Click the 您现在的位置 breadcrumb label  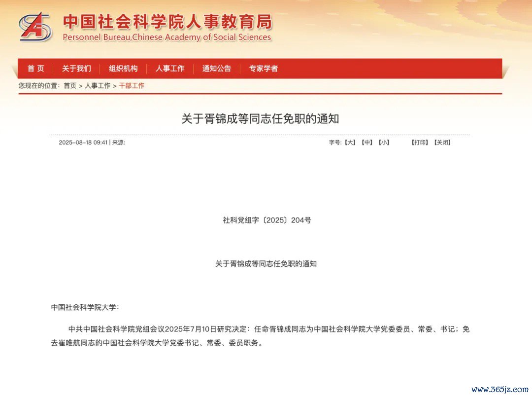click(39, 86)
